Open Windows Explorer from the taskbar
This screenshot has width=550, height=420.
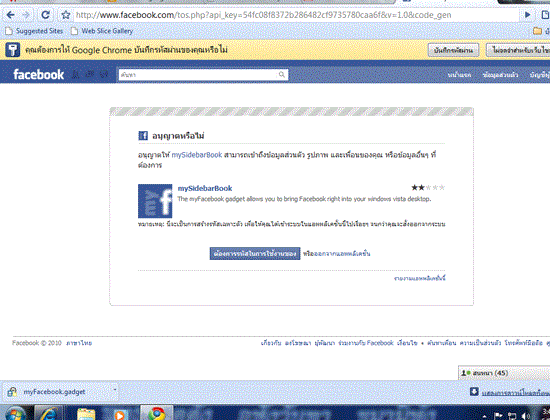pyautogui.click(x=86, y=414)
